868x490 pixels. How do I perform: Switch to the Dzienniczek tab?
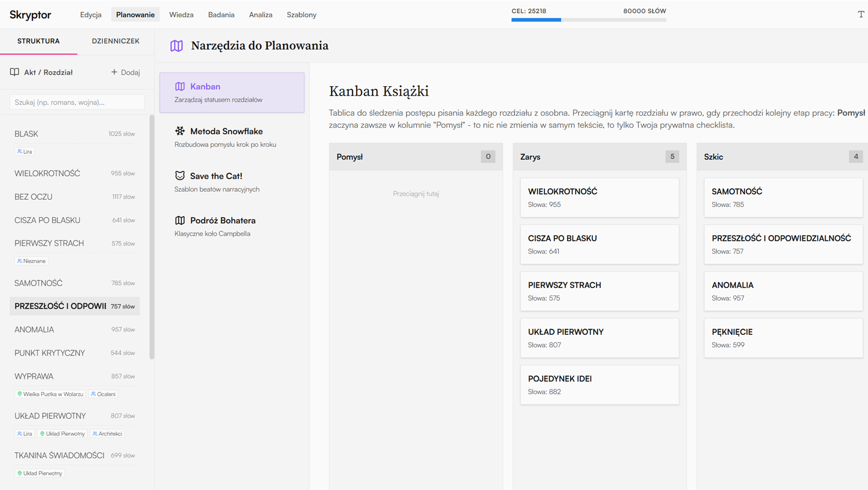coord(116,41)
